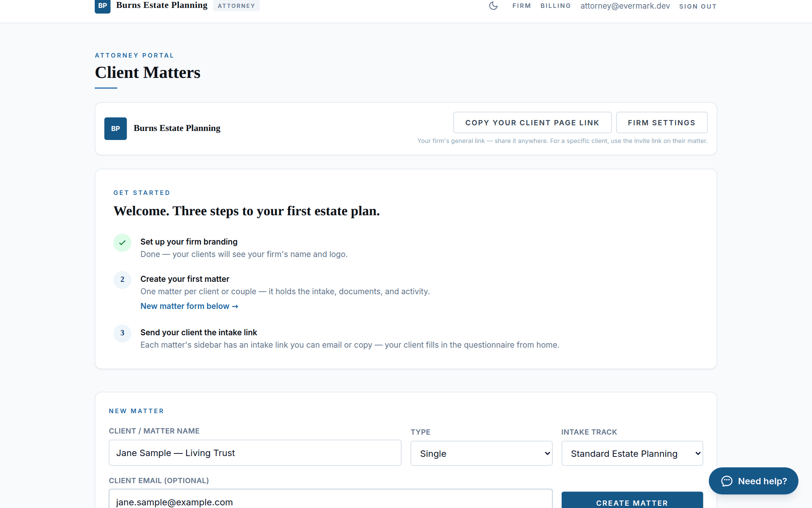Image resolution: width=812 pixels, height=508 pixels.
Task: Click the 'Client Matters' page heading
Action: click(x=148, y=73)
